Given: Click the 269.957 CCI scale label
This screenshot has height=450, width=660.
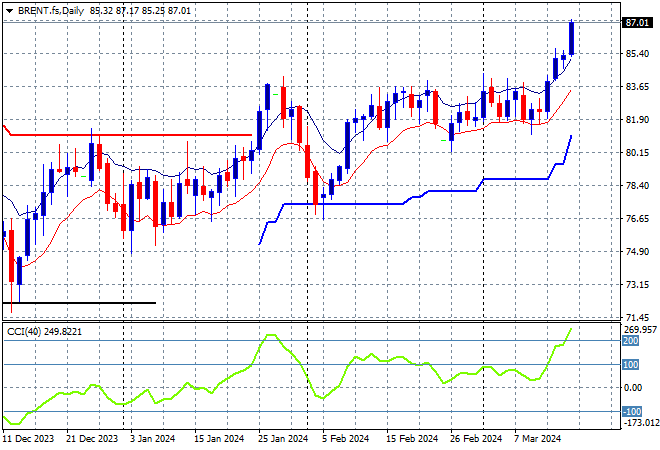Looking at the screenshot, I should 638,329.
